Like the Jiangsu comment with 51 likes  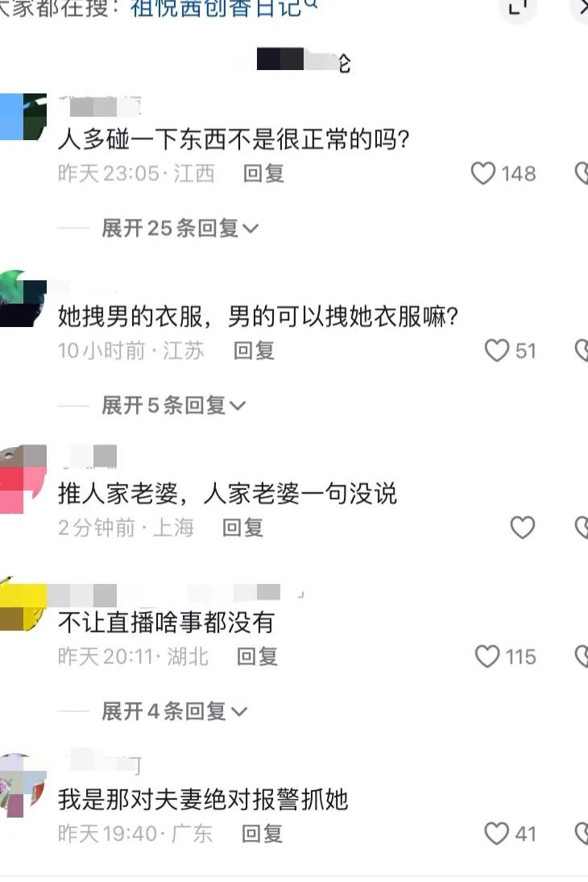coord(497,350)
